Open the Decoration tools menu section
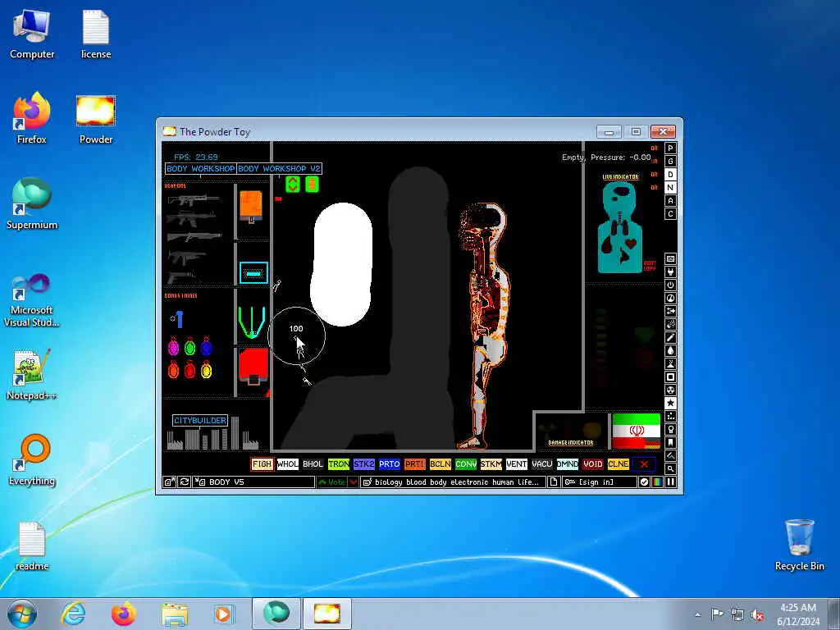Screen dimensions: 840x630 pyautogui.click(x=670, y=456)
